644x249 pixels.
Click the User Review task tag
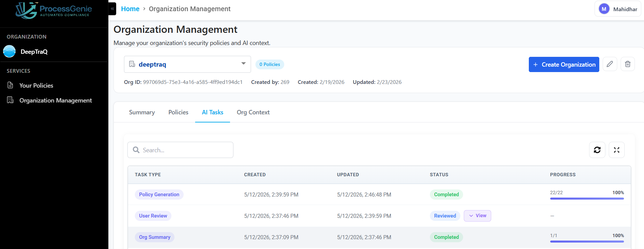[x=153, y=216]
